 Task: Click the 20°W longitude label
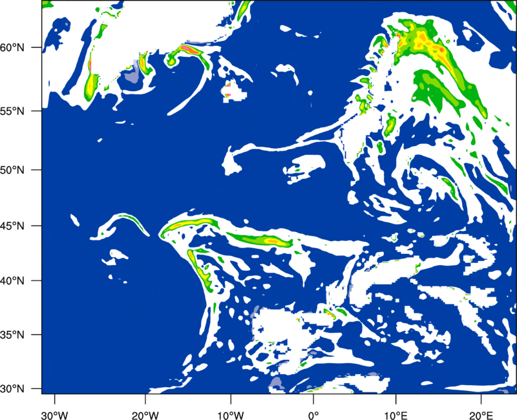[x=145, y=415]
